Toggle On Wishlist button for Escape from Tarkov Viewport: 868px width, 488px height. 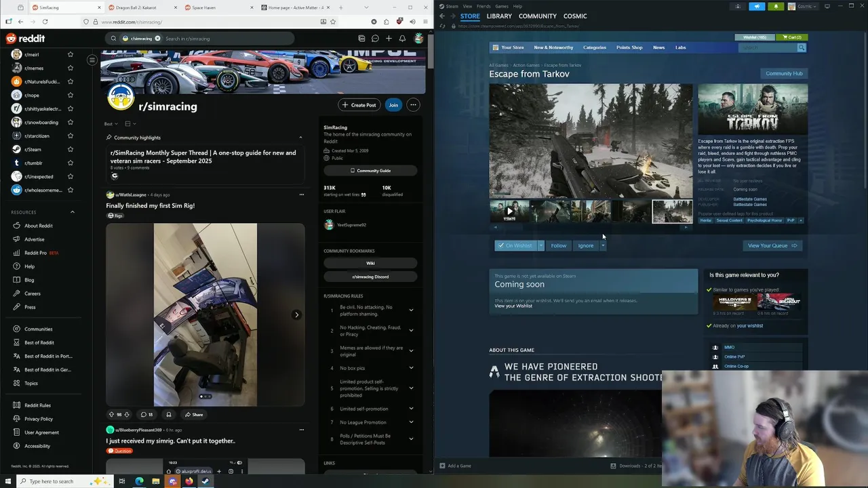(515, 245)
